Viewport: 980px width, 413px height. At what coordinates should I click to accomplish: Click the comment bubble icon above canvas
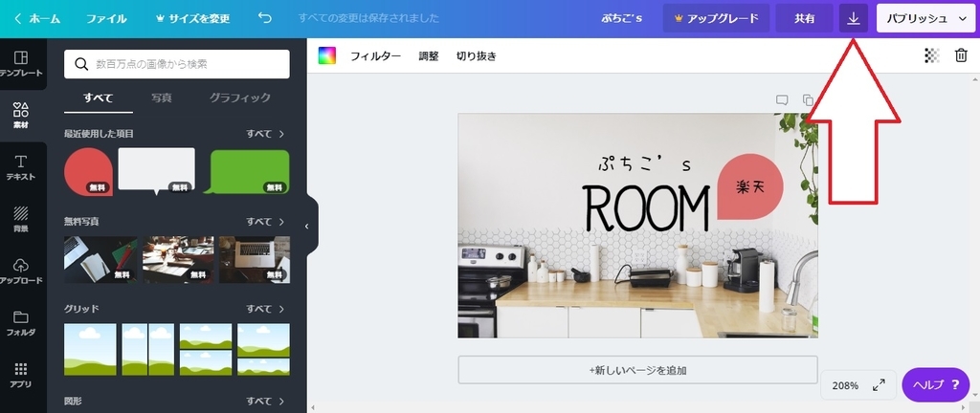tap(781, 99)
